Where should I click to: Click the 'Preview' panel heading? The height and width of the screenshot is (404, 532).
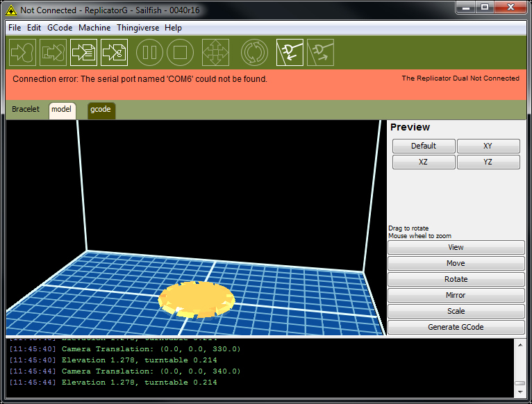410,127
